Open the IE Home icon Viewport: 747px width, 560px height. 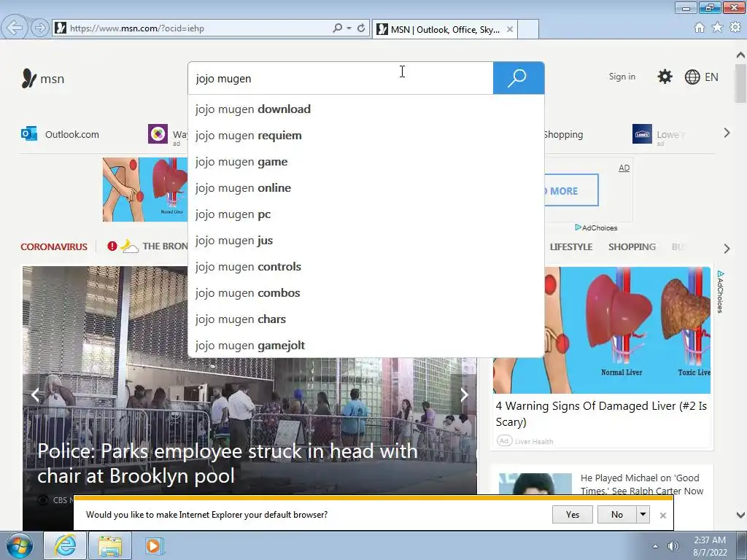pyautogui.click(x=700, y=28)
